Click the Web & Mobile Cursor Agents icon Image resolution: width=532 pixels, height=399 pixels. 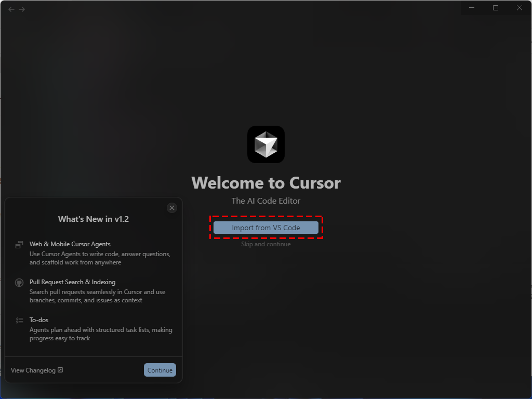[x=19, y=245]
